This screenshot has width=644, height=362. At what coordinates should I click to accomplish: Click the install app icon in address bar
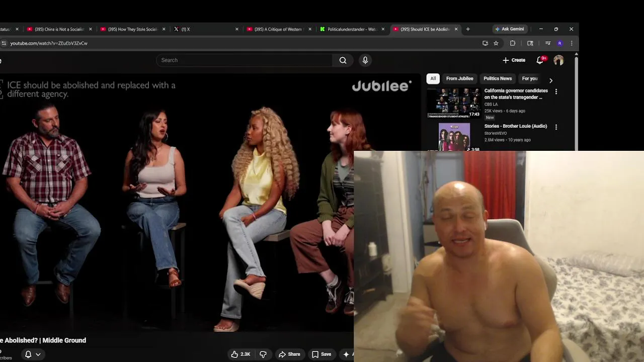[x=485, y=43]
